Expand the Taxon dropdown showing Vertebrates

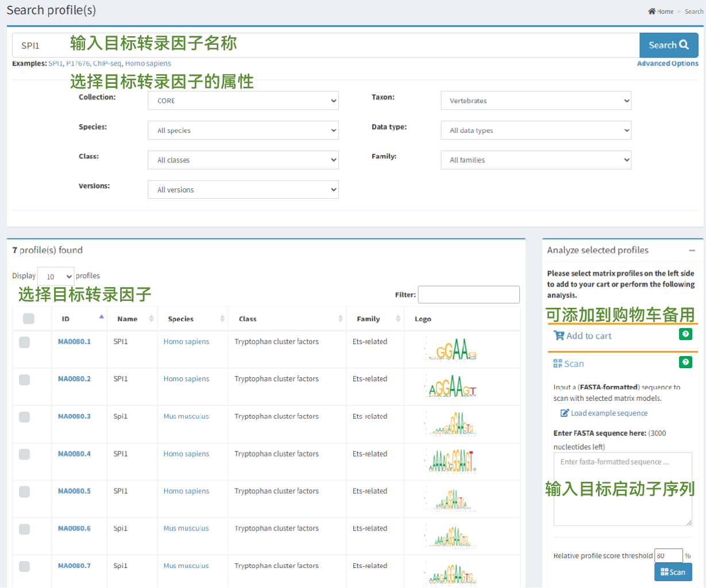pos(535,100)
